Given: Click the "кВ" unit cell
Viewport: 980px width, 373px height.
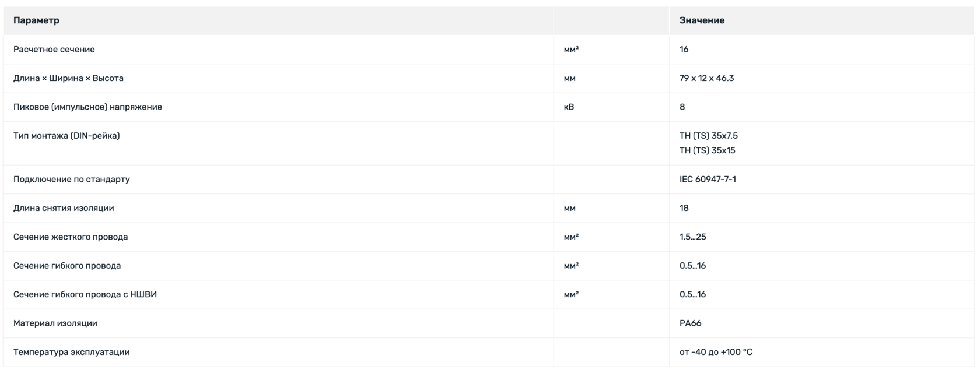Looking at the screenshot, I should tap(569, 107).
